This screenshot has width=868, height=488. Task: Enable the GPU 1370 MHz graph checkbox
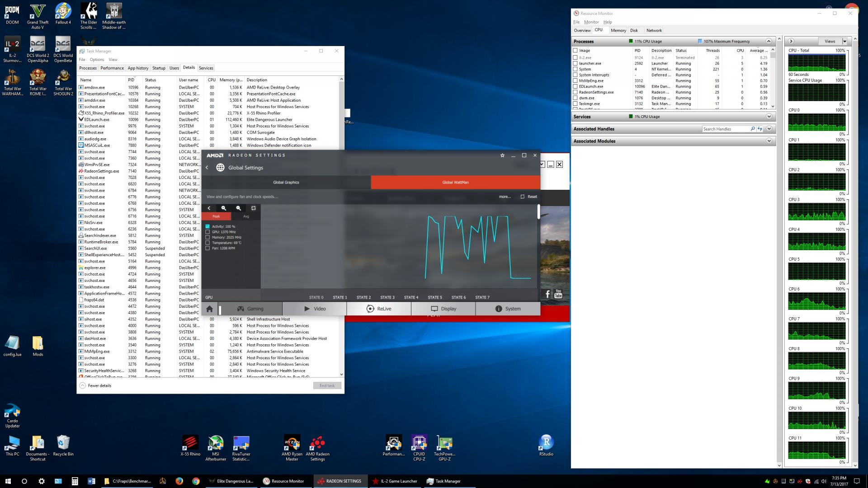[x=208, y=232]
